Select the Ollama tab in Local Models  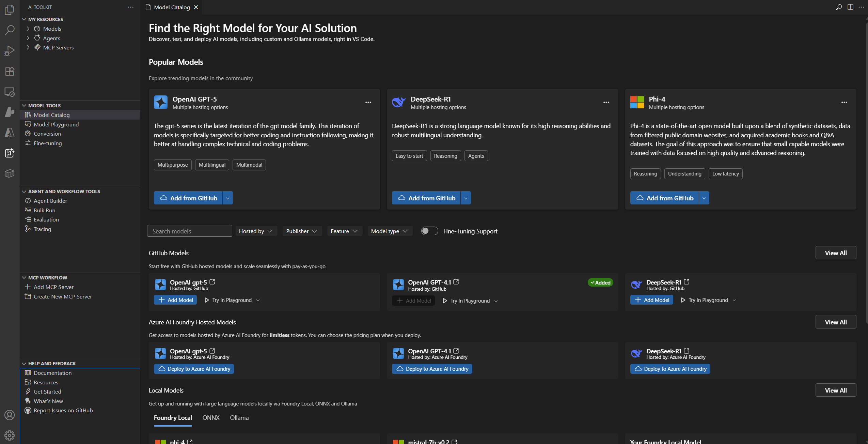click(x=239, y=417)
